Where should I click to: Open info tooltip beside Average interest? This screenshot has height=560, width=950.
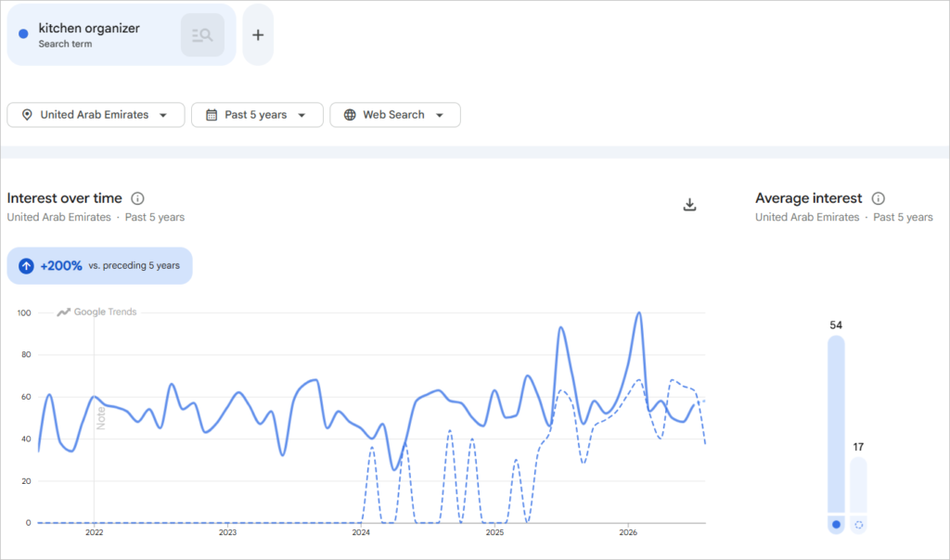click(x=878, y=198)
